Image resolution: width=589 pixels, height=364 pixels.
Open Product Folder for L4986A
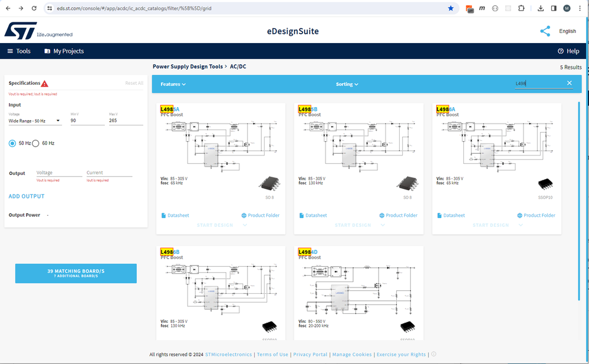click(x=536, y=216)
